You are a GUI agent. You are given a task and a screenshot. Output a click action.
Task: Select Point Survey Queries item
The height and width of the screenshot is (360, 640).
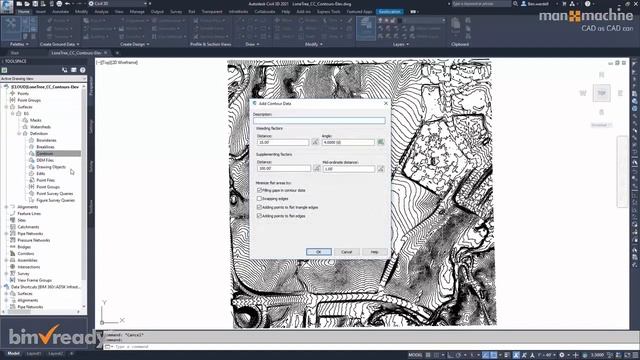click(55, 193)
